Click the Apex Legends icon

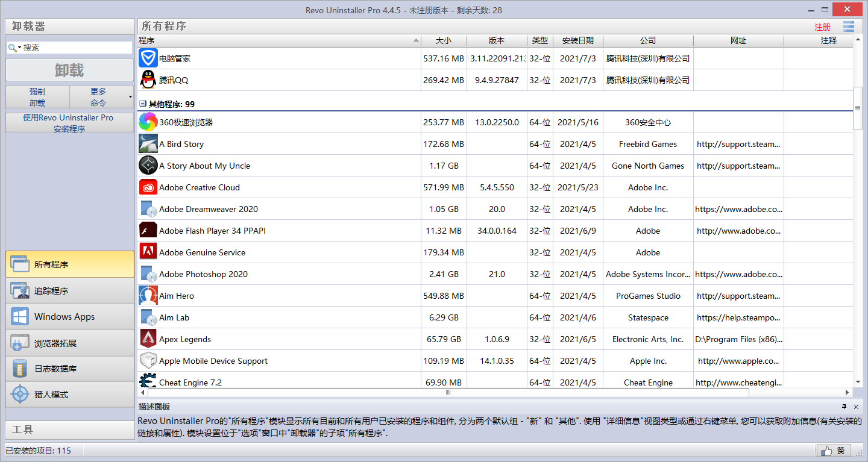[148, 339]
